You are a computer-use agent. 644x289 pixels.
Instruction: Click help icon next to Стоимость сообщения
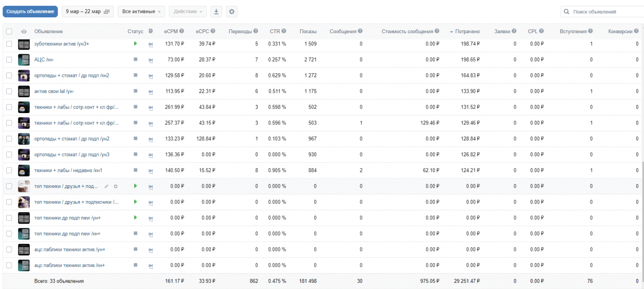pos(437,31)
